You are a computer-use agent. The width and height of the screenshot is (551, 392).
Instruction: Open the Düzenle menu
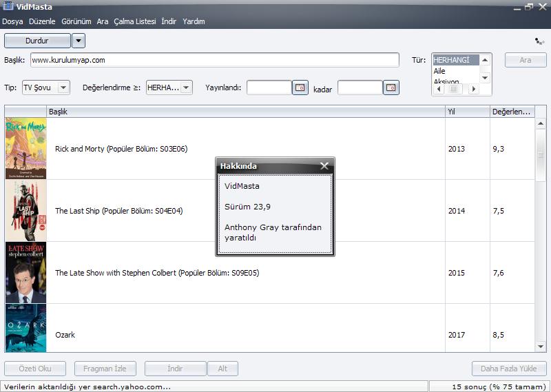[42, 21]
